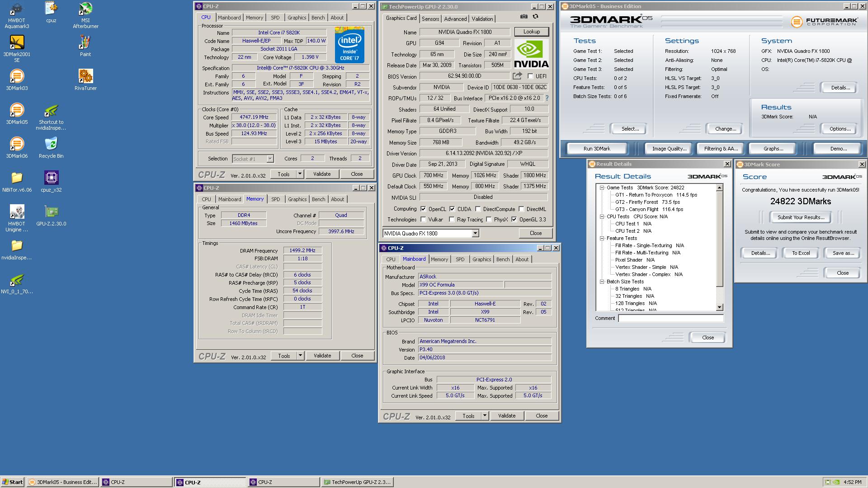Toggle DirectCompute checkbox

tap(478, 209)
